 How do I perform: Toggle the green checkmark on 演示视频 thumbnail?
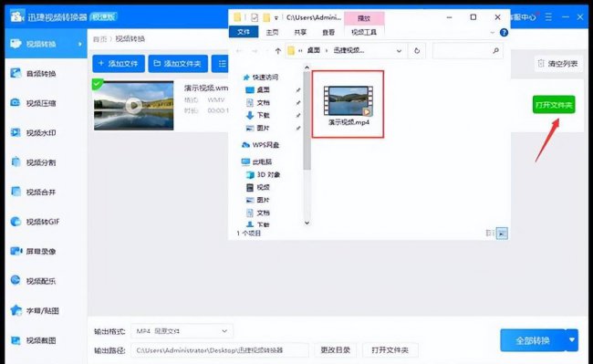[x=98, y=84]
